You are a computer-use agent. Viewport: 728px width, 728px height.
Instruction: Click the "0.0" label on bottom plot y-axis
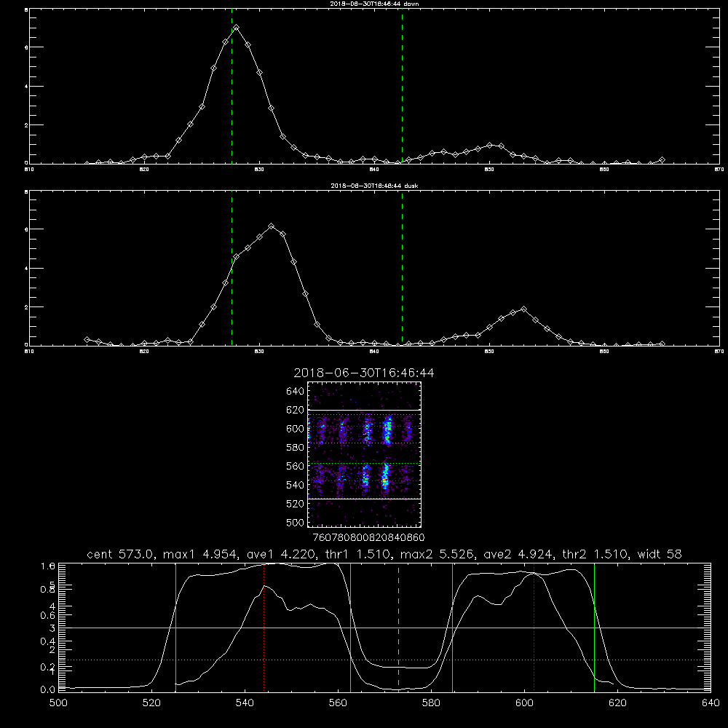(x=48, y=690)
